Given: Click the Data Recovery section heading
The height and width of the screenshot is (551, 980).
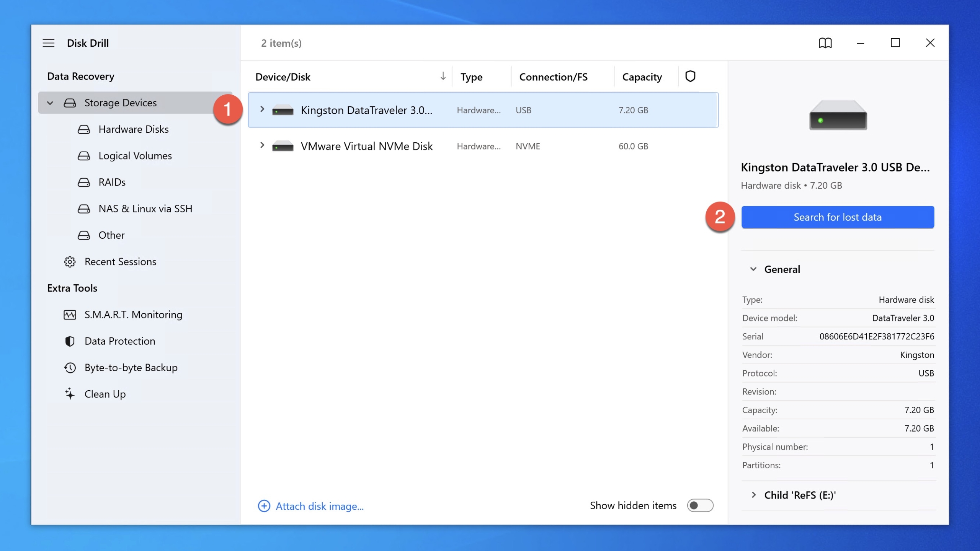Looking at the screenshot, I should click(81, 76).
